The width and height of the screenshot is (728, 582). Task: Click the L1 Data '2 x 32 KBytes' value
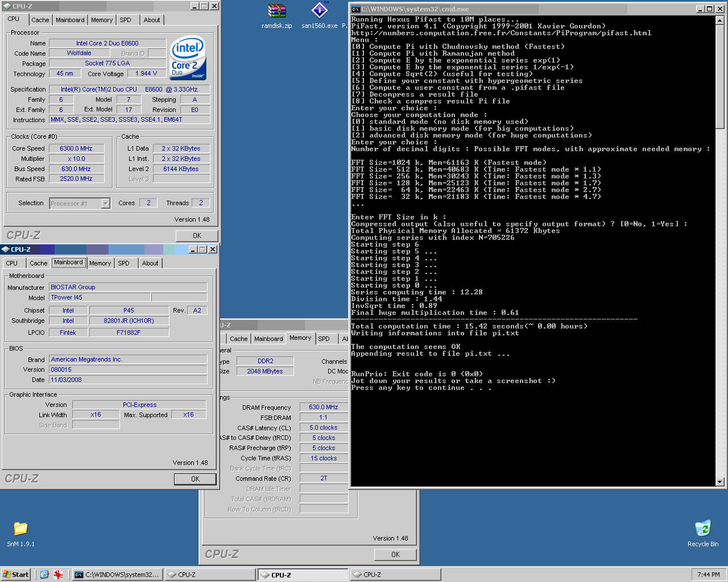click(x=181, y=149)
